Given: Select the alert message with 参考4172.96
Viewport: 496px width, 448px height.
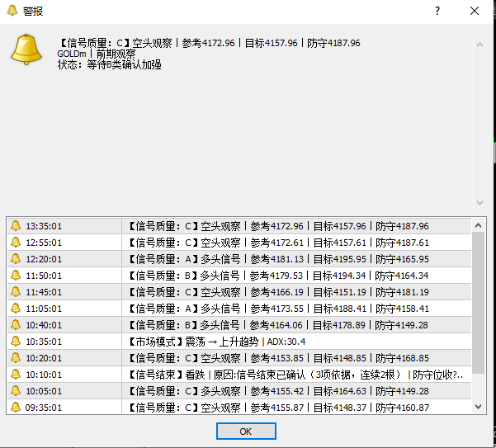Looking at the screenshot, I should pyautogui.click(x=279, y=226).
